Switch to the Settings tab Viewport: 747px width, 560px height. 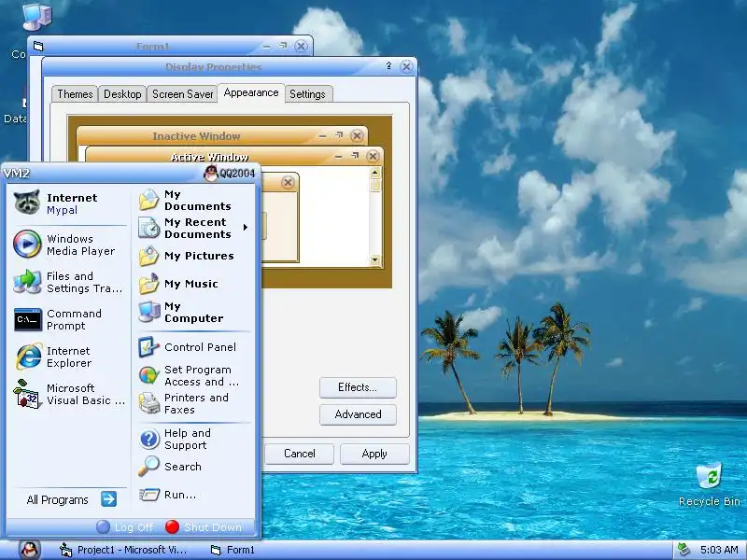point(307,94)
